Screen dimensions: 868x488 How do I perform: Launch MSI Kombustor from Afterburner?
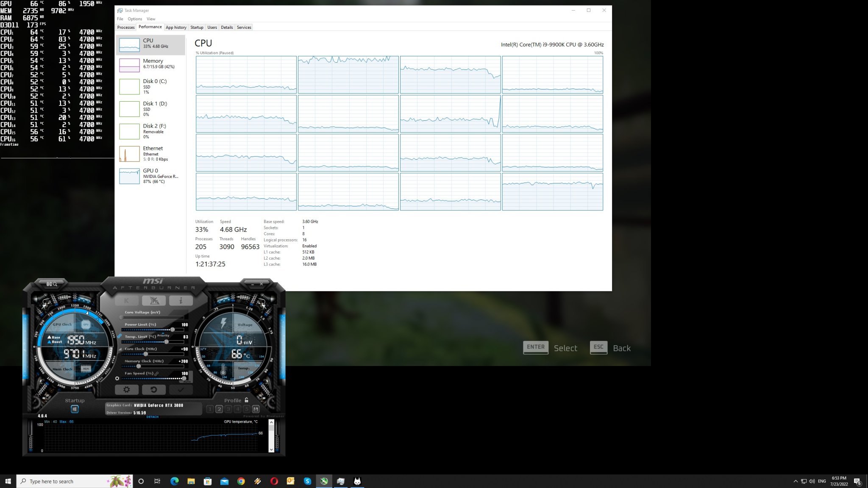pos(154,300)
